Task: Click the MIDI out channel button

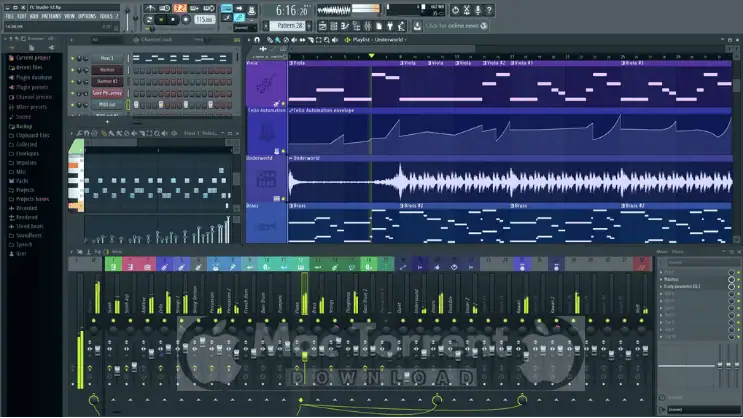Action: (108, 104)
